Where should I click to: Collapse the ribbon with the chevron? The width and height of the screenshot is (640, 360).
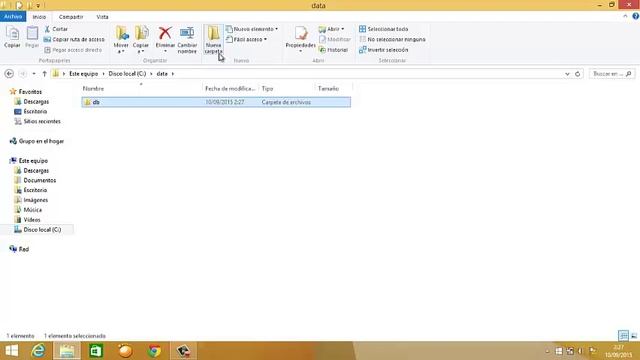[x=625, y=16]
